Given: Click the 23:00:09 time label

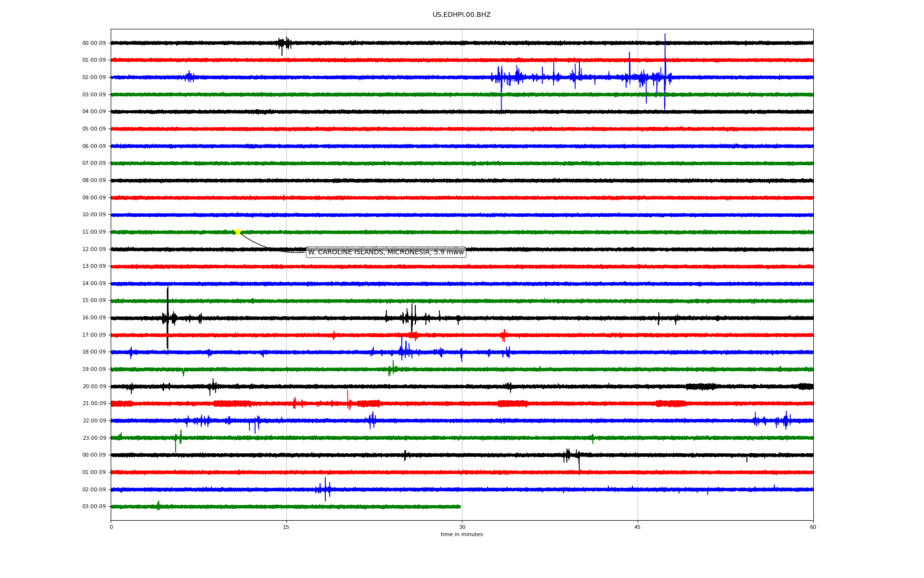Looking at the screenshot, I should click(x=94, y=438).
